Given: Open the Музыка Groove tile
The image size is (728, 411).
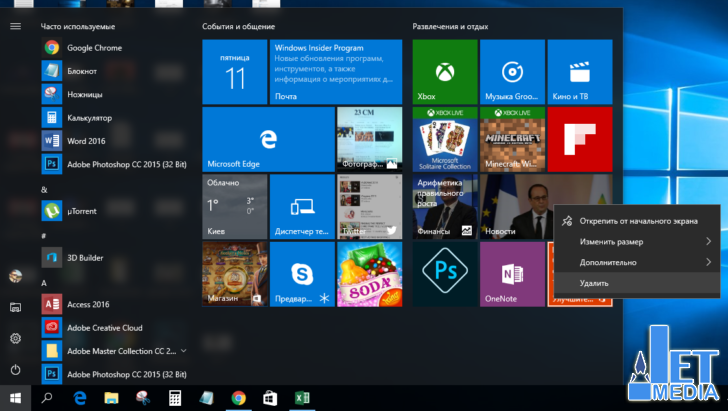Looking at the screenshot, I should (513, 72).
